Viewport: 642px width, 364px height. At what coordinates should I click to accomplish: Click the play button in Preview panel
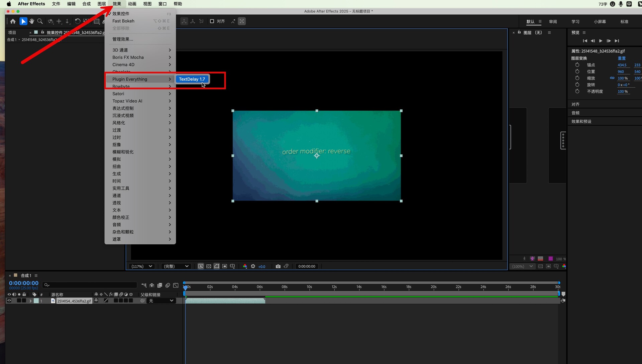(601, 41)
